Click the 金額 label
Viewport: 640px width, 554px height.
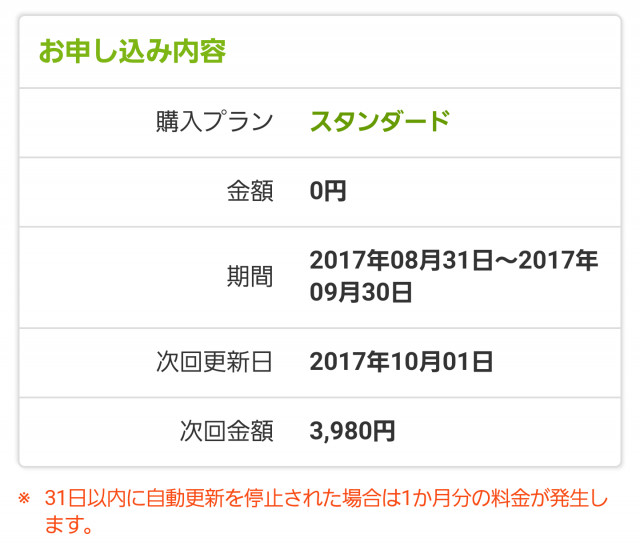[x=250, y=191]
